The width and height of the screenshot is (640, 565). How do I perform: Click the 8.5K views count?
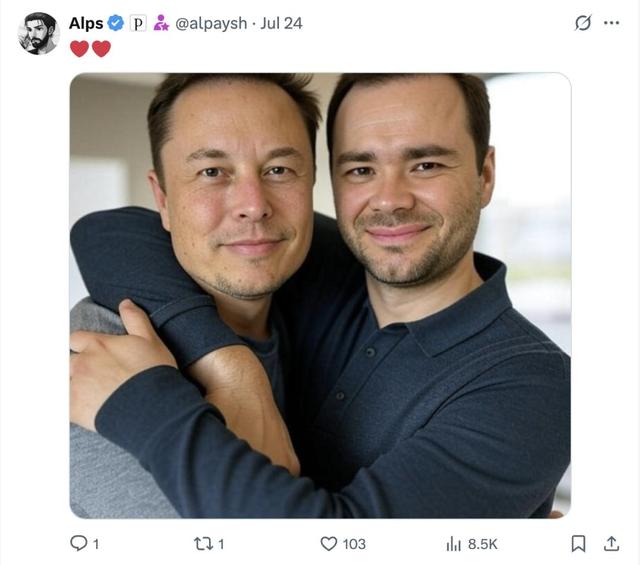tap(482, 544)
